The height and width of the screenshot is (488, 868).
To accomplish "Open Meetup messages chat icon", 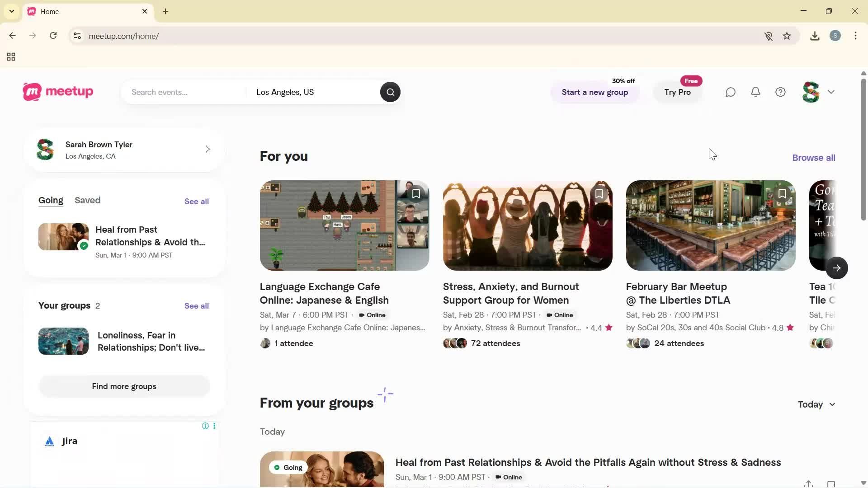I will click(x=730, y=92).
